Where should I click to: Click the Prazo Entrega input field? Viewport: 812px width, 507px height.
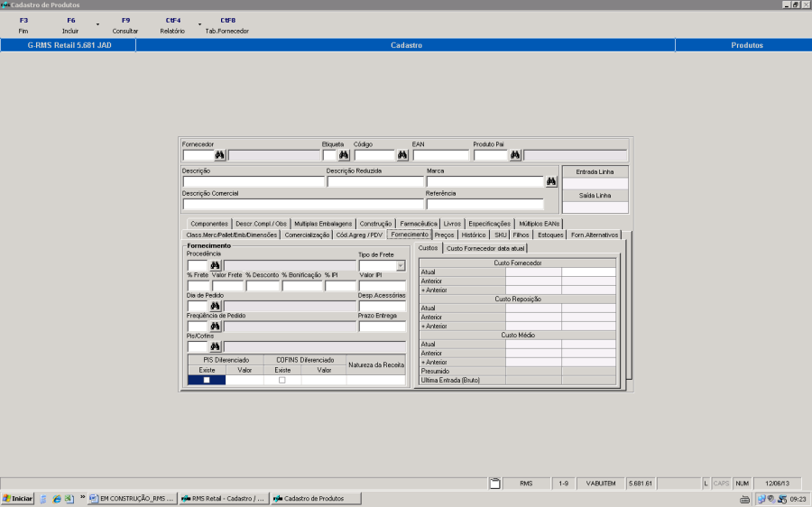(x=383, y=327)
